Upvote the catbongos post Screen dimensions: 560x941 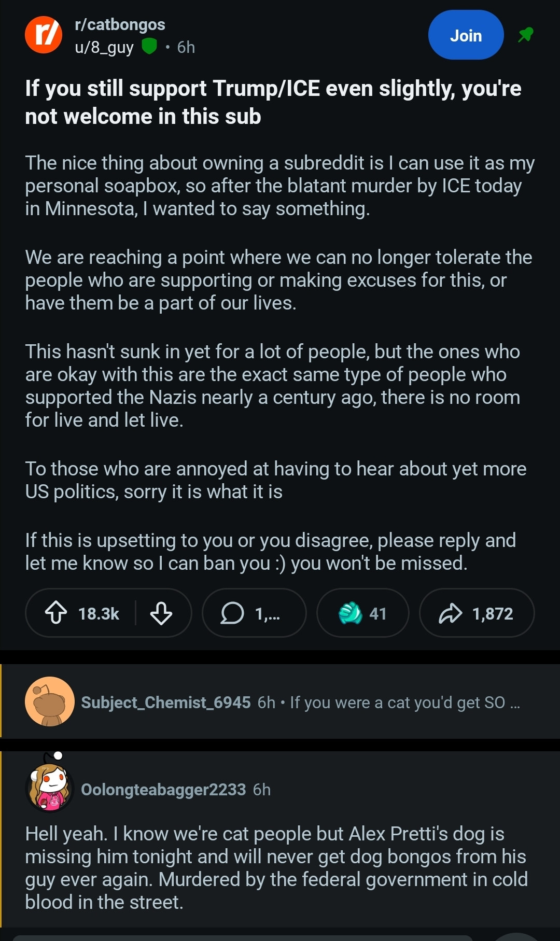coord(56,613)
